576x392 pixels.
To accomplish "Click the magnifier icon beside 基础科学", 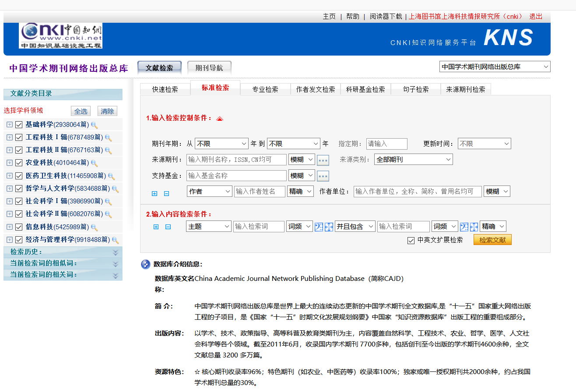I will coord(94,125).
